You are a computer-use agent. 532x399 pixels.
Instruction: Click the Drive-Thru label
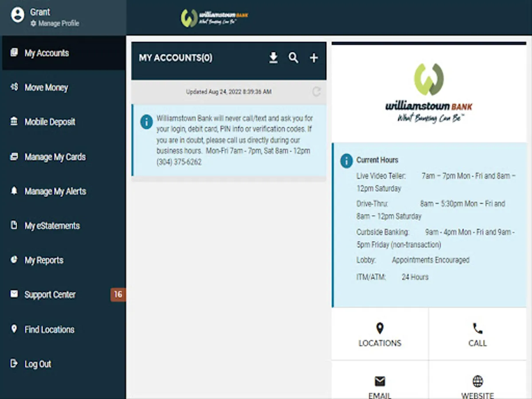[x=372, y=204]
